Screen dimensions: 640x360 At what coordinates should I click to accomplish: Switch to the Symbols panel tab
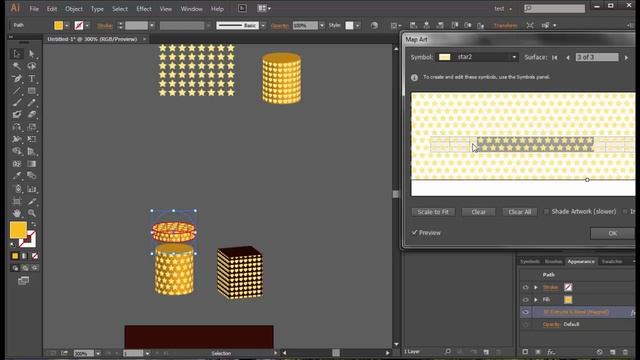click(530, 261)
